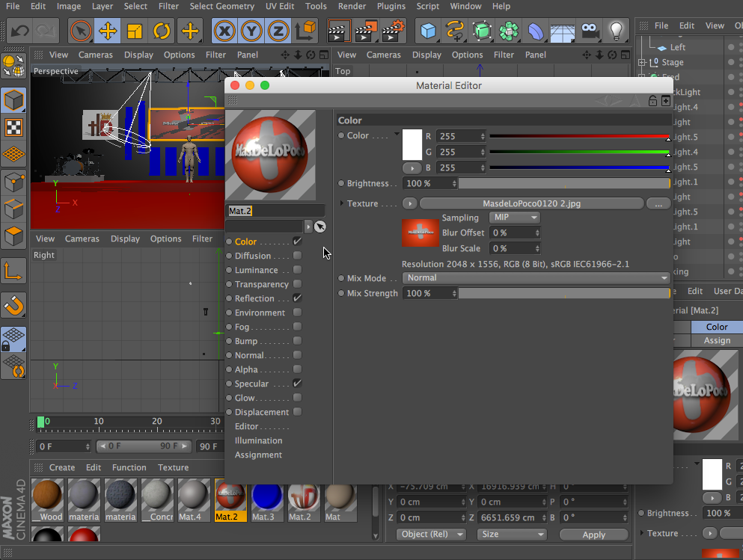Toggle X axis lock
743x560 pixels.
pos(224,31)
